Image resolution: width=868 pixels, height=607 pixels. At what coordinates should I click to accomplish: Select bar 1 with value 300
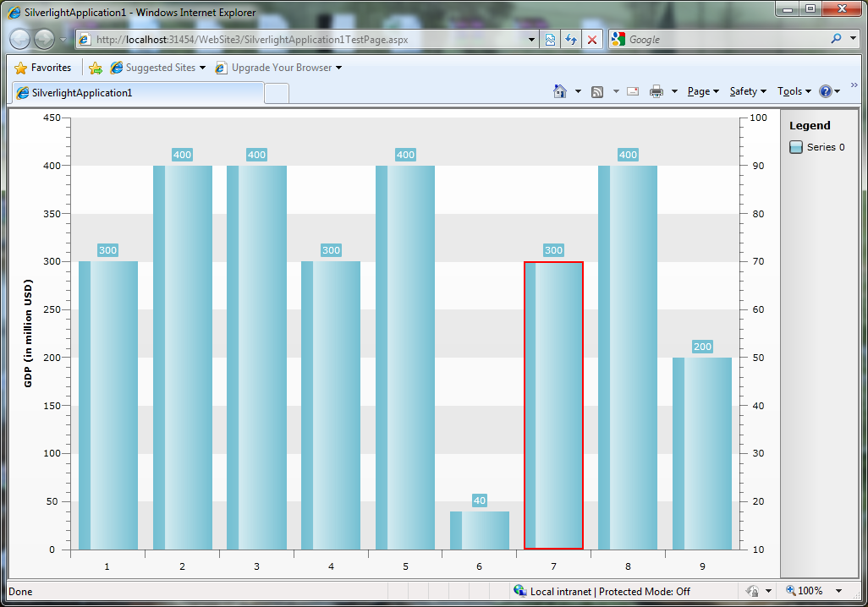(108, 405)
